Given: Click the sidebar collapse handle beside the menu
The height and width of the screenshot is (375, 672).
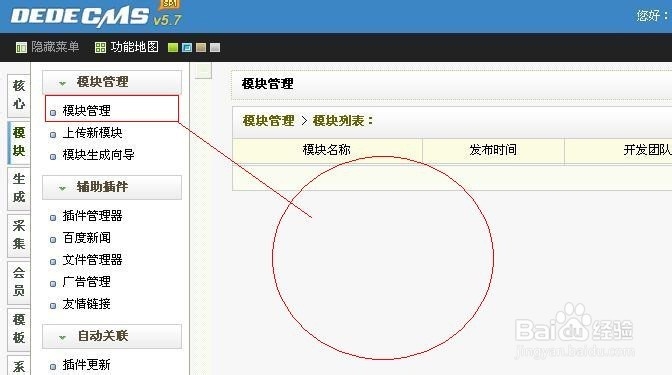Looking at the screenshot, I should tap(204, 71).
